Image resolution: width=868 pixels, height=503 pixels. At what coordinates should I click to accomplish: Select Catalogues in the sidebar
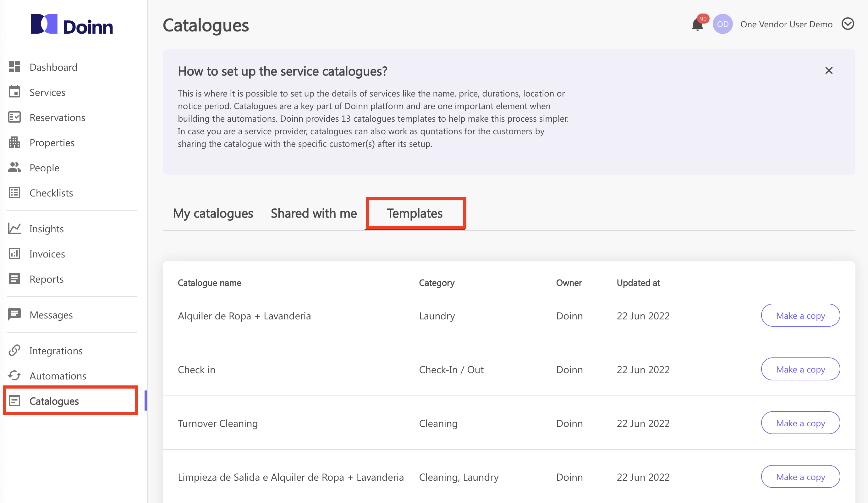tap(54, 401)
